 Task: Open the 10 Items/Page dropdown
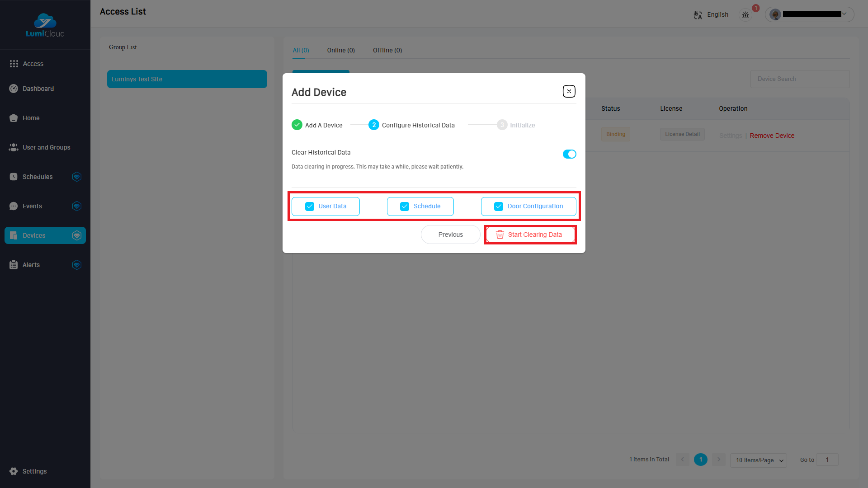pyautogui.click(x=759, y=460)
